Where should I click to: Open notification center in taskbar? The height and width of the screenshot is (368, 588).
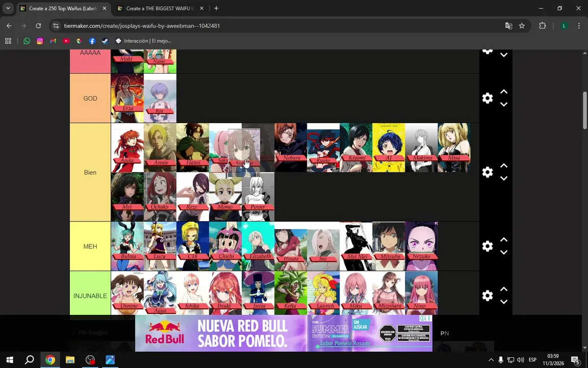575,360
